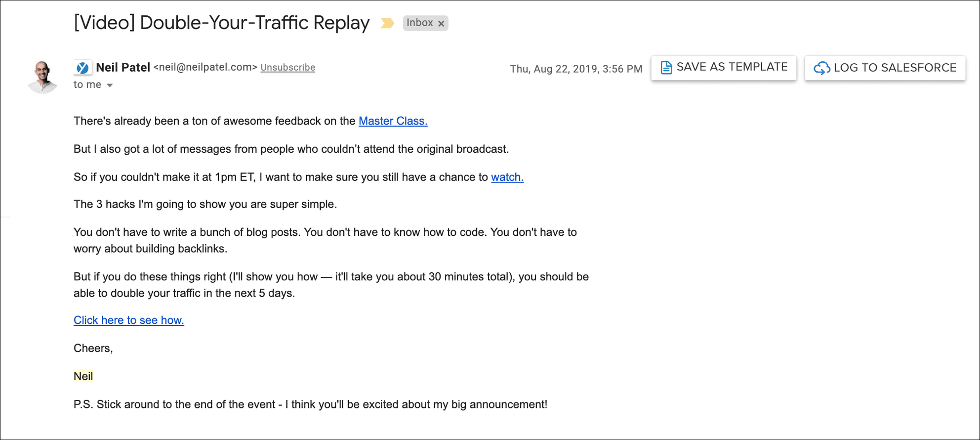Open the "Click here to see how." link
This screenshot has width=980, height=440.
point(128,320)
